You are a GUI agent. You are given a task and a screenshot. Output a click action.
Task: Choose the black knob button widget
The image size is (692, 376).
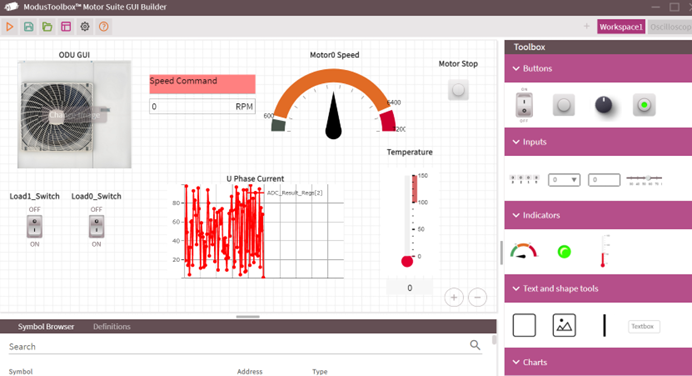pos(603,105)
